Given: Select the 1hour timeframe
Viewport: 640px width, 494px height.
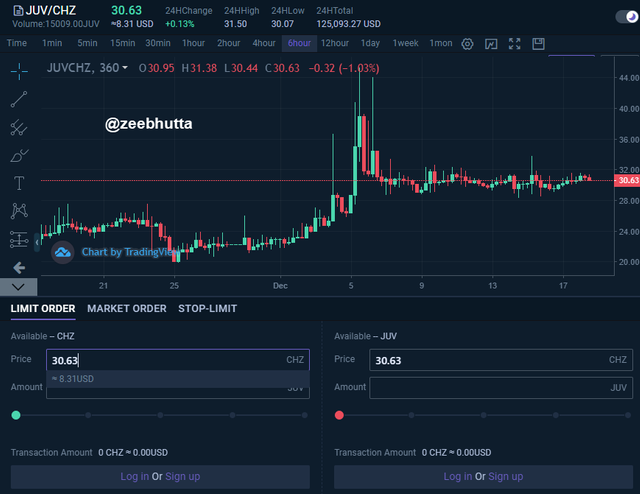Looking at the screenshot, I should (193, 43).
